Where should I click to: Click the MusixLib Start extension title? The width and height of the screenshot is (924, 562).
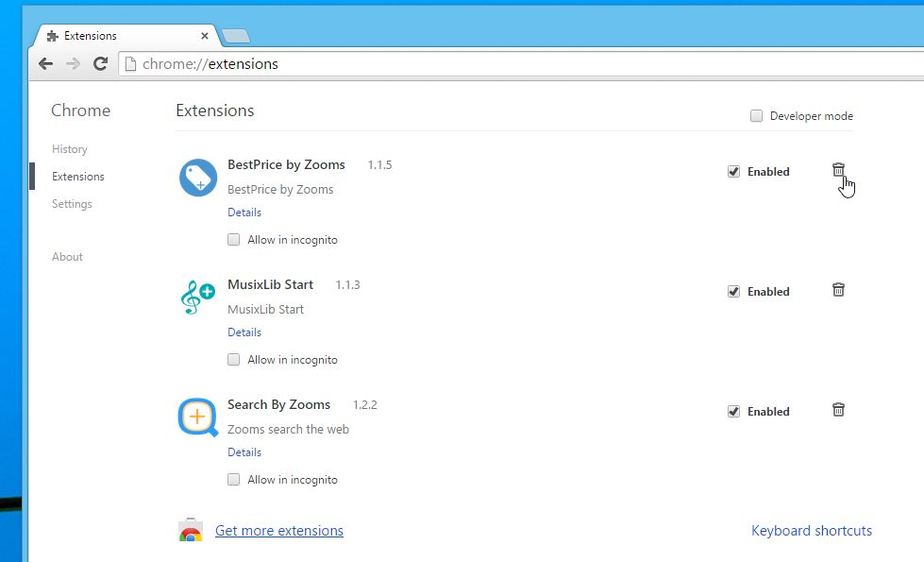coord(271,285)
